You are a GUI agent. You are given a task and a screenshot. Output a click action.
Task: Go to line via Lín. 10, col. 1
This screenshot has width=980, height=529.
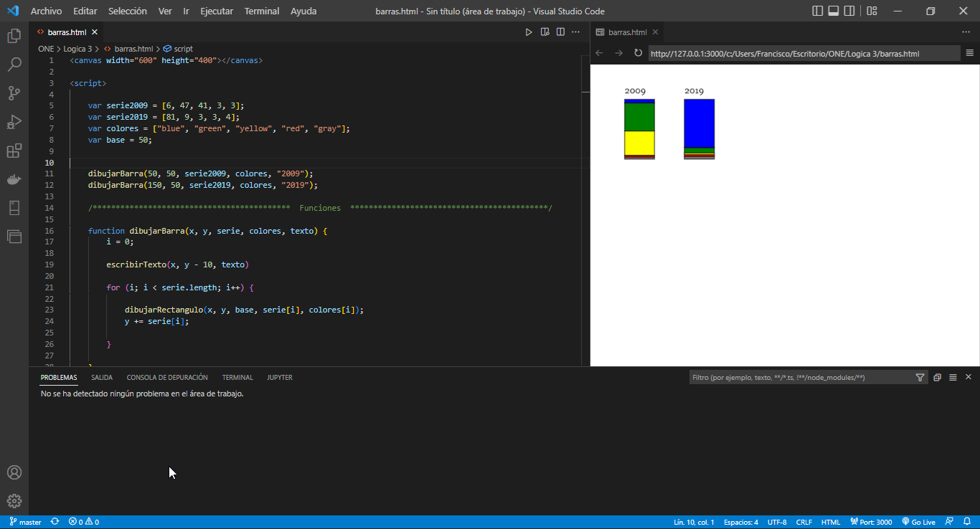[x=694, y=522]
